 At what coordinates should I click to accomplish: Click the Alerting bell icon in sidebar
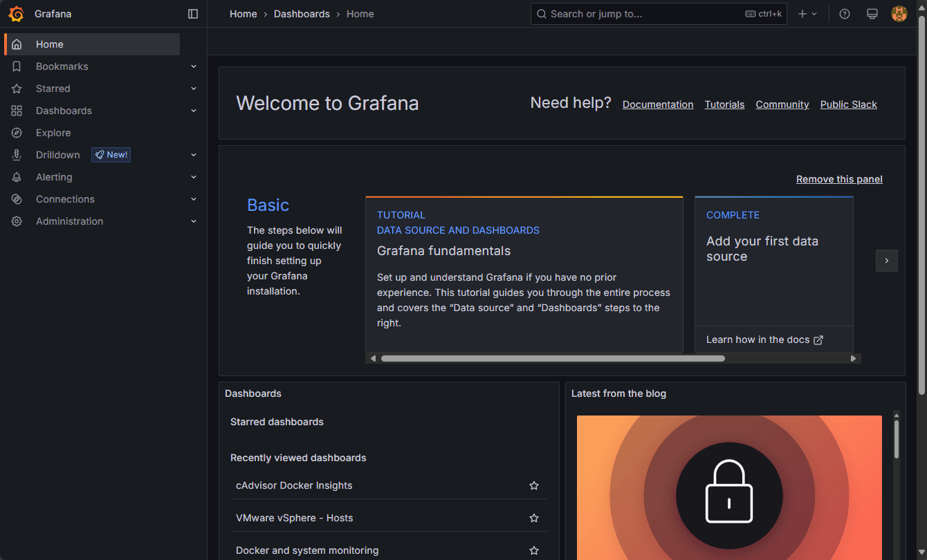point(17,177)
